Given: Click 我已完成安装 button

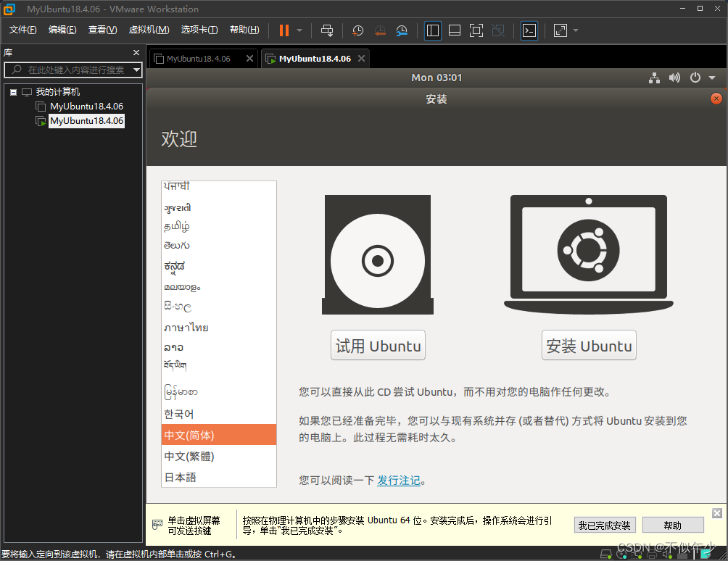Looking at the screenshot, I should coord(605,525).
